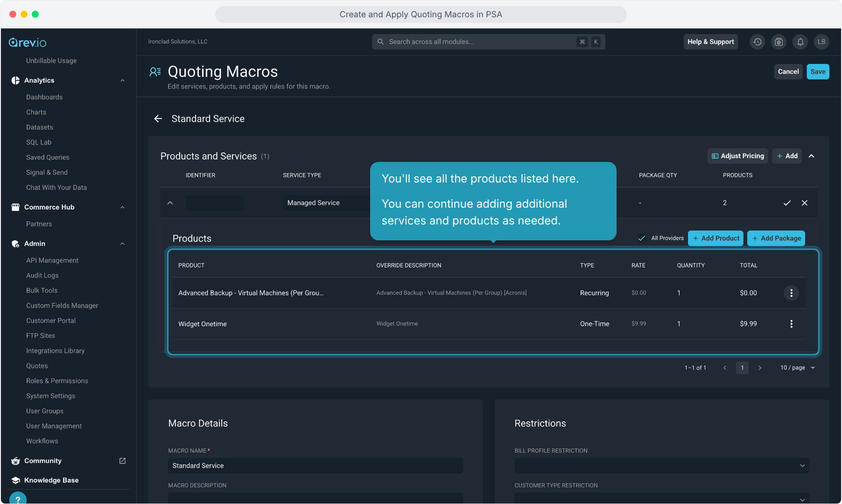Open the recent history clock icon

click(x=758, y=42)
